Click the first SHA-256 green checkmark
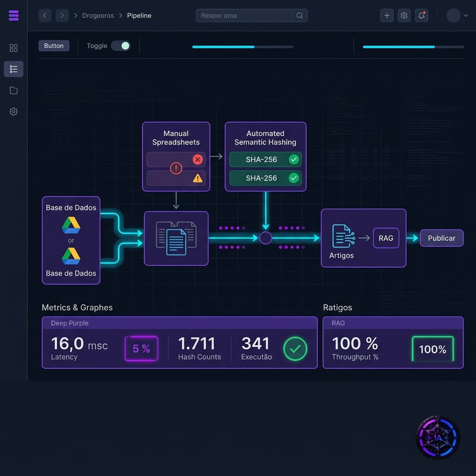This screenshot has height=476, width=476. (294, 159)
